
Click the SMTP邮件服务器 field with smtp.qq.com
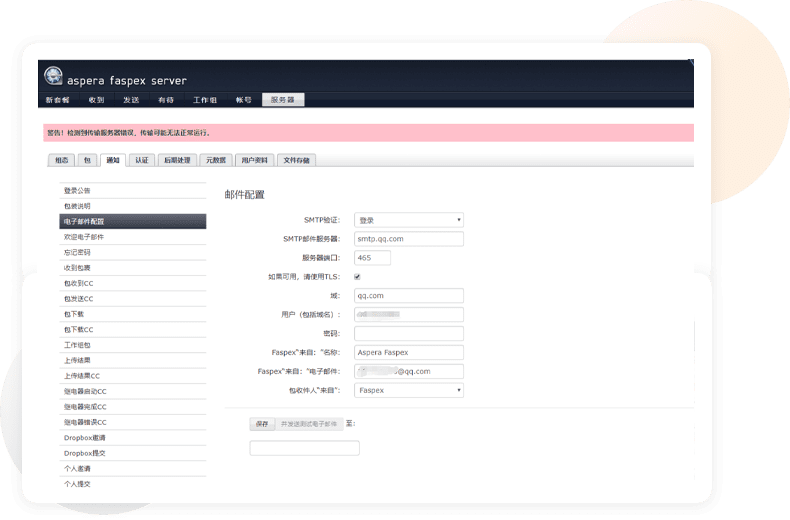(408, 239)
